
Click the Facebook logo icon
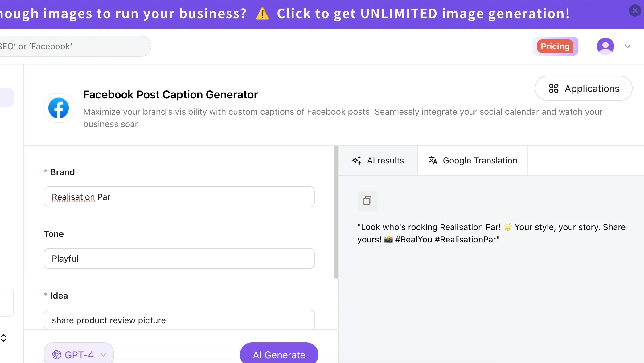(59, 108)
